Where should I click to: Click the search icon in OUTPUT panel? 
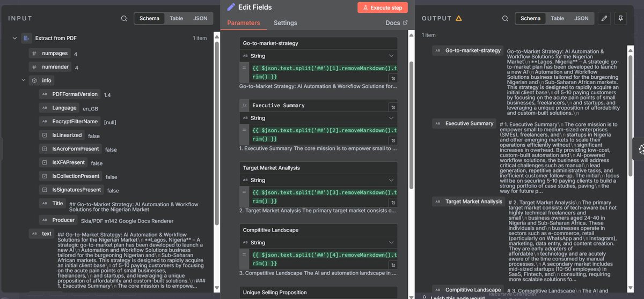coord(505,18)
